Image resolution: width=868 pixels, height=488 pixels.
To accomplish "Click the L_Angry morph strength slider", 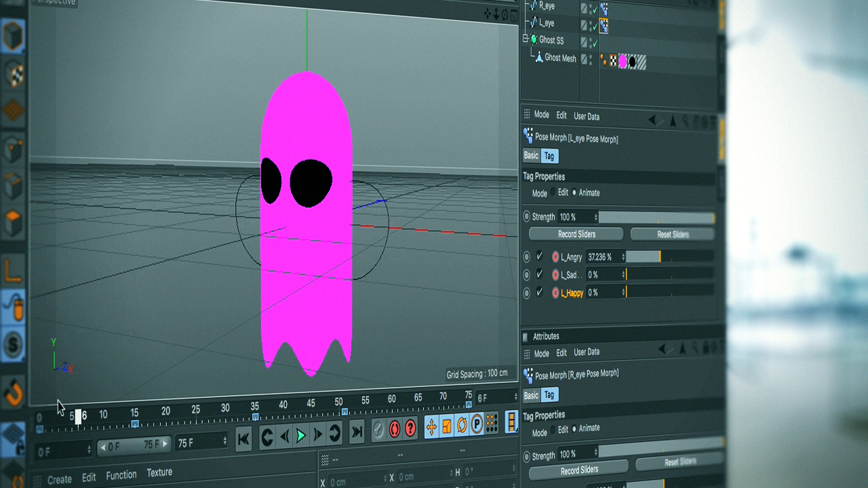I will (x=643, y=256).
